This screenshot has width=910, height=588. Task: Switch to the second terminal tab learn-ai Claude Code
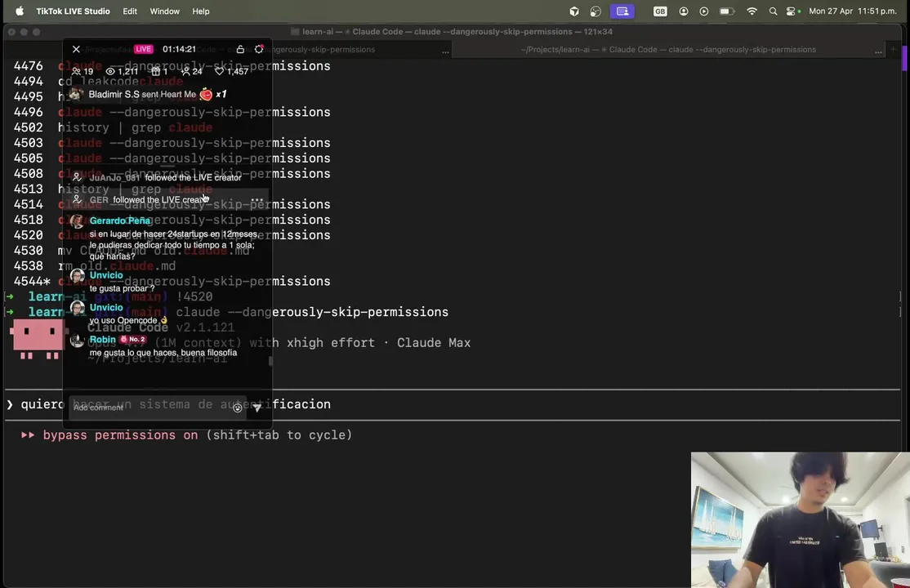[x=668, y=50]
